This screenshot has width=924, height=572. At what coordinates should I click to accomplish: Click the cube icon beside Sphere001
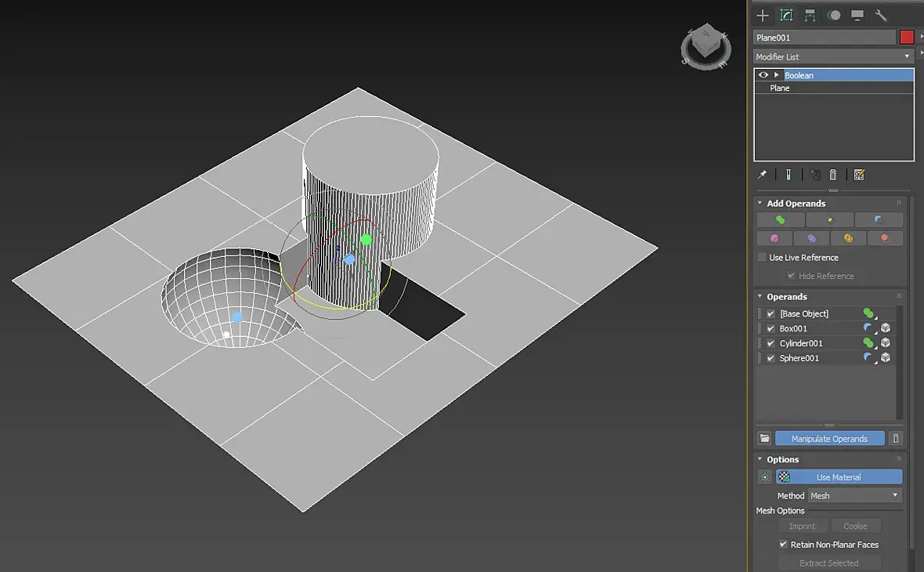point(886,357)
